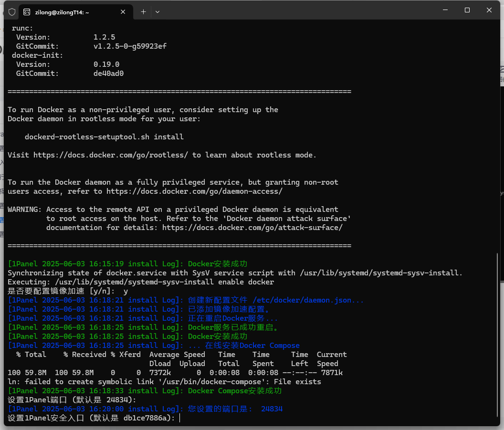Click the 16:15:19 Docker安装成功 log line
This screenshot has height=430, width=504.
click(x=127, y=264)
